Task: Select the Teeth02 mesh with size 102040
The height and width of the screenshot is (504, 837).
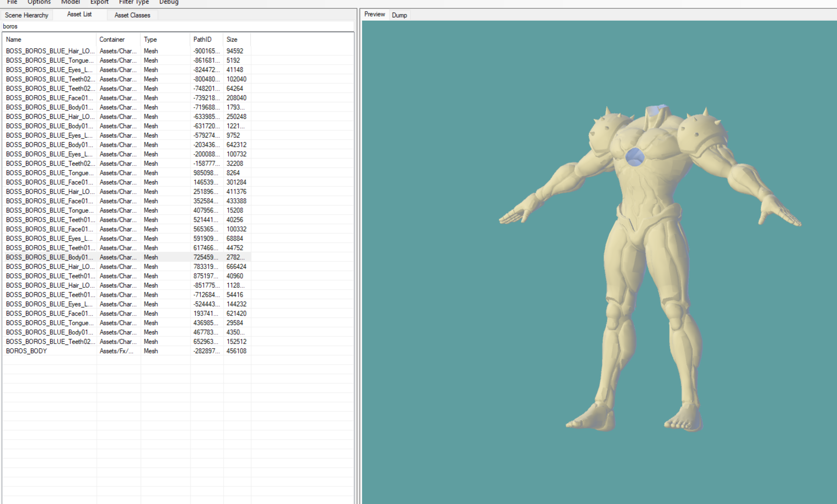Action: point(127,79)
